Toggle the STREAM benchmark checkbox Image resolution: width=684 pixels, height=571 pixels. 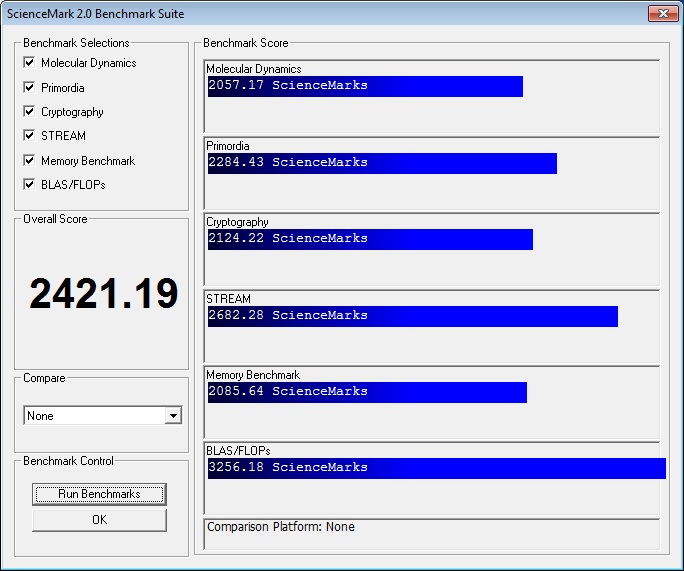(29, 135)
